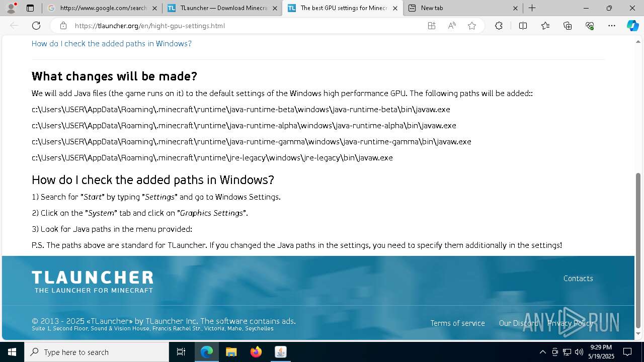Image resolution: width=644 pixels, height=362 pixels.
Task: Open the app available icon in address bar
Action: [431, 26]
